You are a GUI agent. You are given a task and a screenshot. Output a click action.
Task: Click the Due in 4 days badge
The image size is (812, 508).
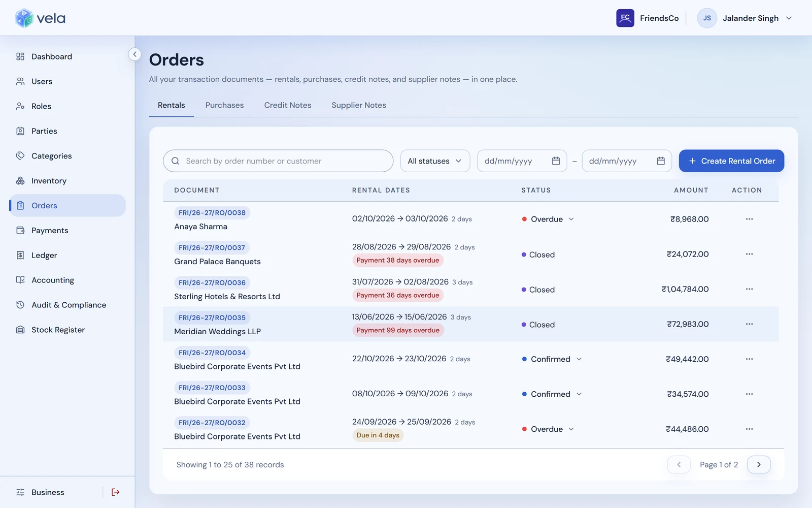[378, 435]
